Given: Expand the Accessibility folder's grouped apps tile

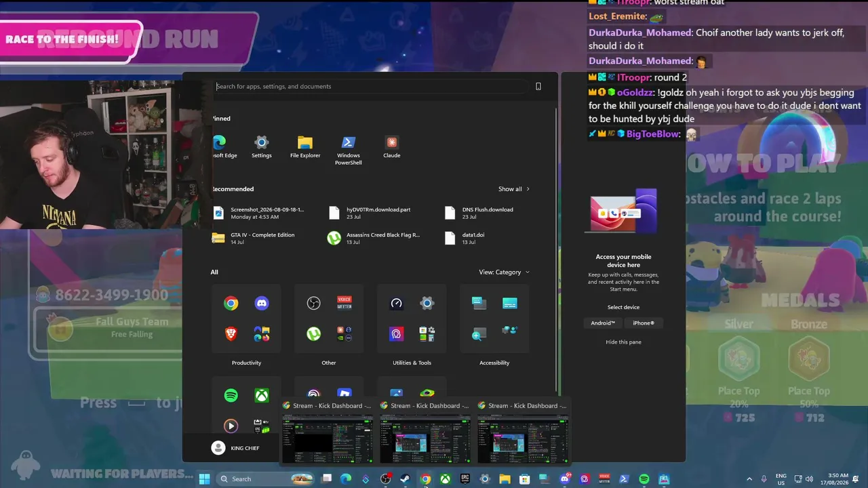Looking at the screenshot, I should pos(510,329).
